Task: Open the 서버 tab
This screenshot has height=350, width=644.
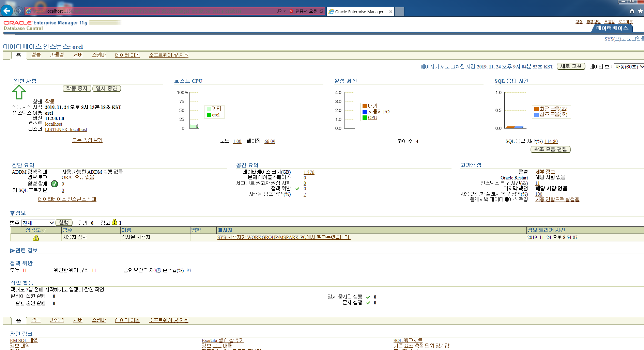Action: tap(78, 55)
